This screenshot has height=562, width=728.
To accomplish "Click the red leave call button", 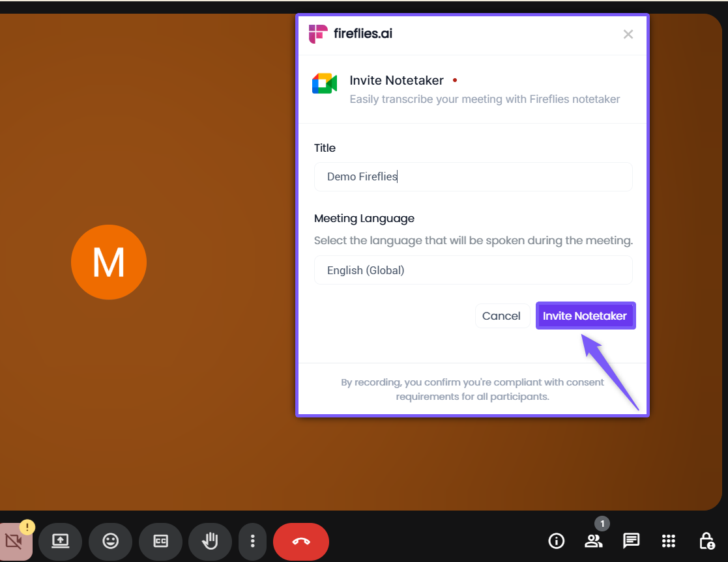I will pos(301,541).
